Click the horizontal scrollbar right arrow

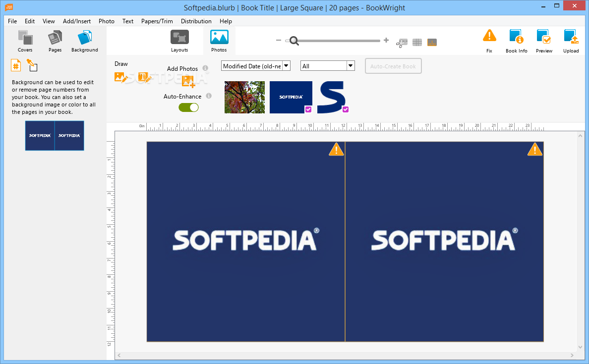(x=572, y=355)
